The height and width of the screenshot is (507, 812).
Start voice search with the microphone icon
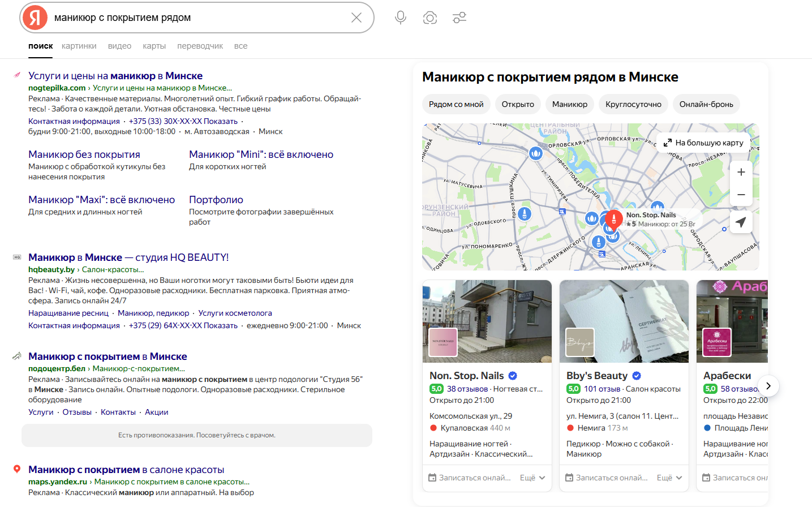[x=401, y=18]
